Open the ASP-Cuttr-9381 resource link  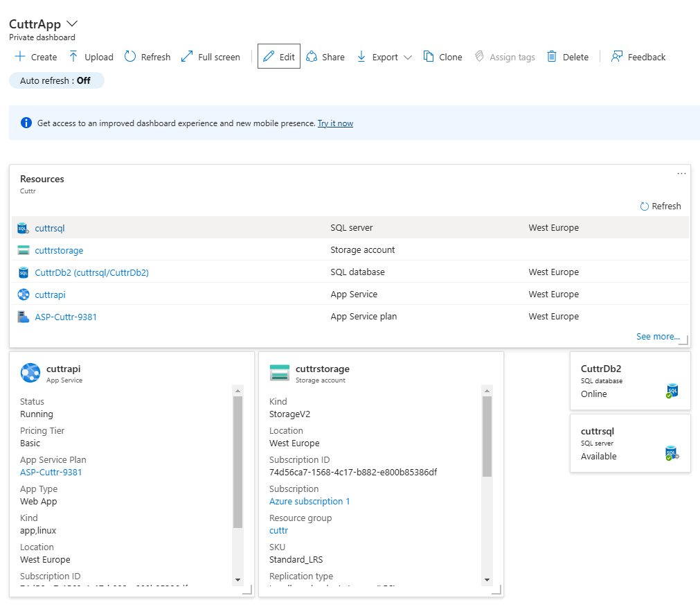coord(66,317)
